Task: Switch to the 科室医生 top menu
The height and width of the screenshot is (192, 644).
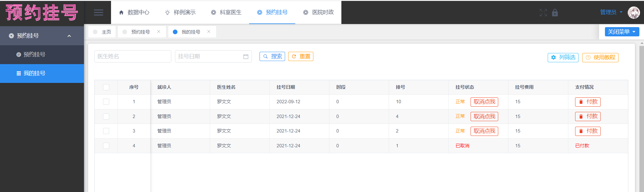Action: [x=226, y=12]
